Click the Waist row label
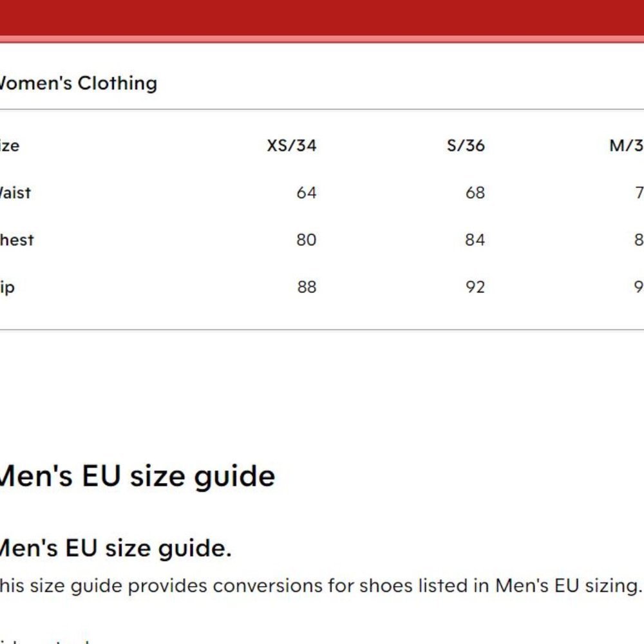The image size is (644, 644). click(15, 193)
